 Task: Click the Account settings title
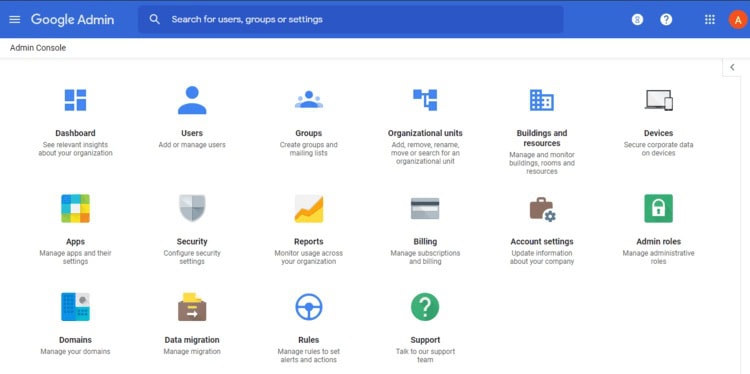point(541,242)
